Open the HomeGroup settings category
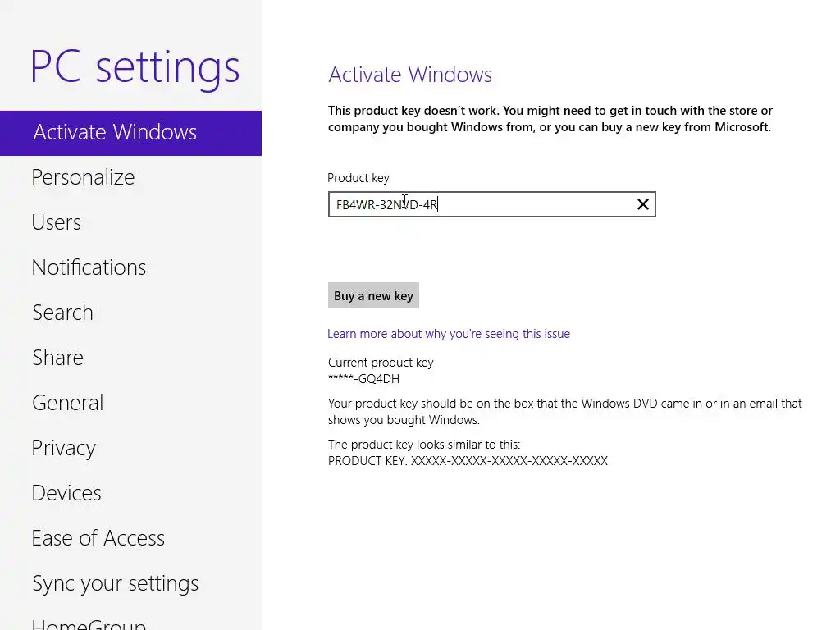 [89, 623]
